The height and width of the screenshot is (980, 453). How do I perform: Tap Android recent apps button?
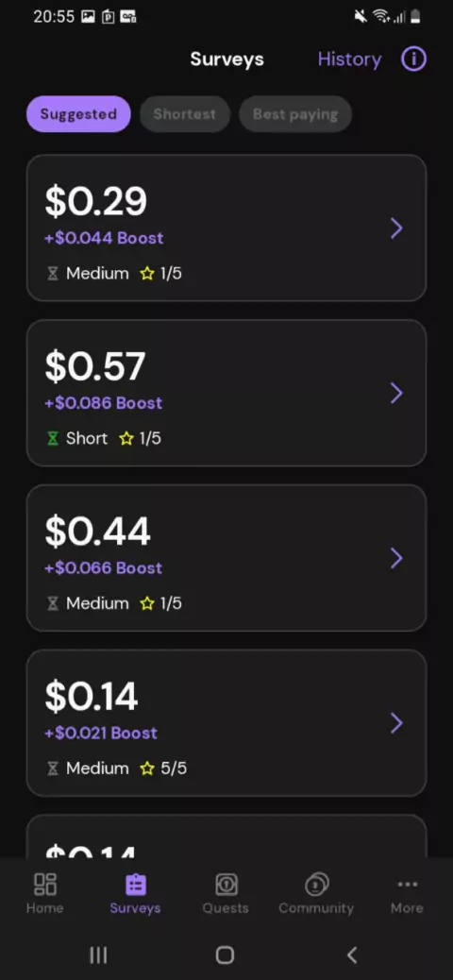pyautogui.click(x=98, y=955)
